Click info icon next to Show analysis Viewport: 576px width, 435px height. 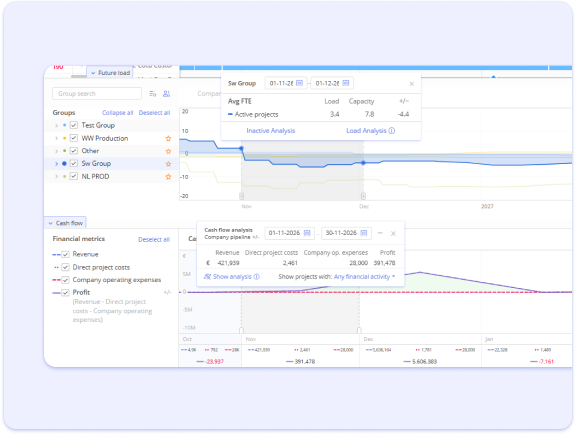[256, 276]
